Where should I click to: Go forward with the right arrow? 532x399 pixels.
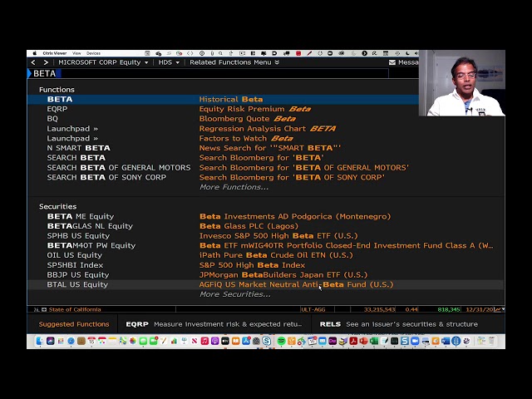(x=46, y=62)
